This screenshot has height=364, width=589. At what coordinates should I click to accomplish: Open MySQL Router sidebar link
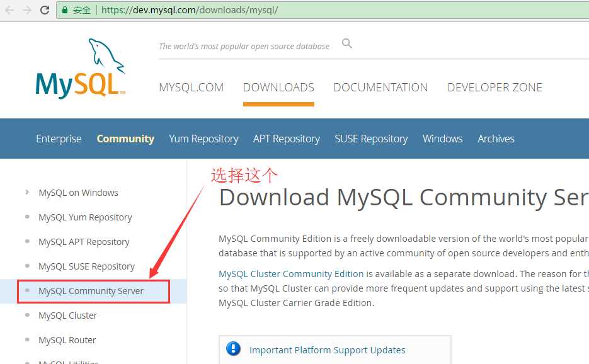pos(67,340)
